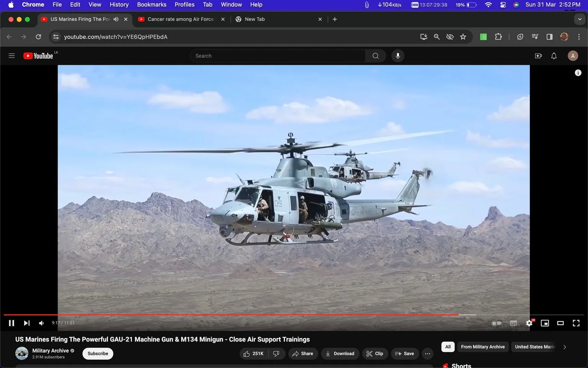View site information icon in address bar
Screen dimensions: 588x368
[56, 37]
